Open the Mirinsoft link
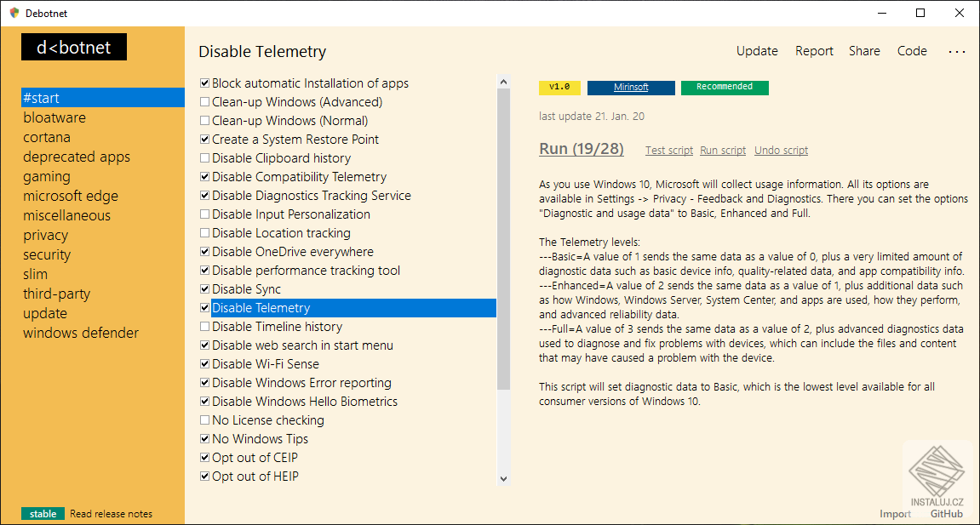This screenshot has height=525, width=980. pos(631,88)
